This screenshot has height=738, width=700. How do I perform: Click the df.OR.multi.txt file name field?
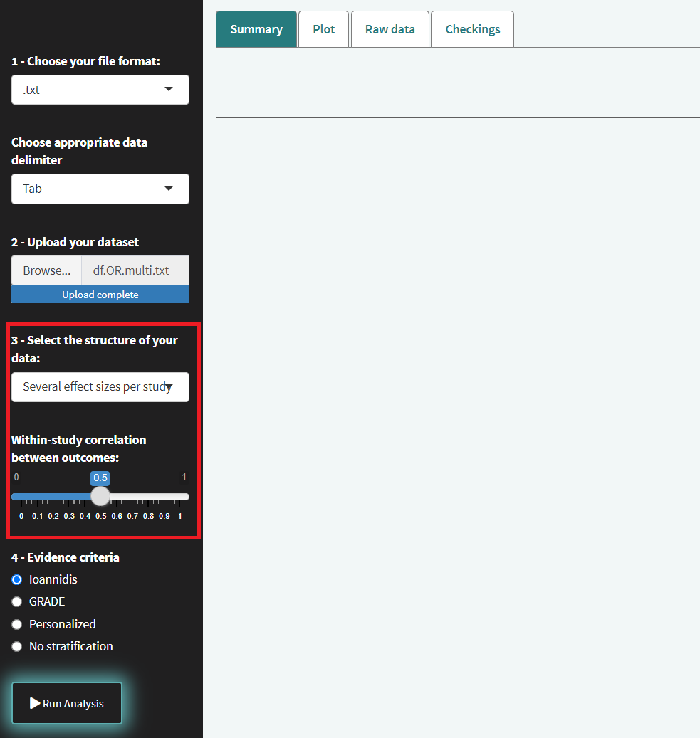pyautogui.click(x=135, y=270)
